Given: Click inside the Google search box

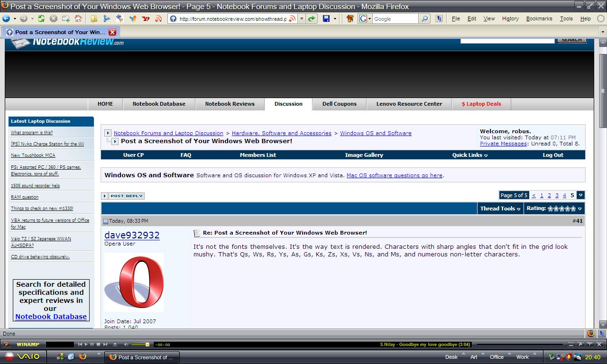Looking at the screenshot, I should [x=395, y=18].
